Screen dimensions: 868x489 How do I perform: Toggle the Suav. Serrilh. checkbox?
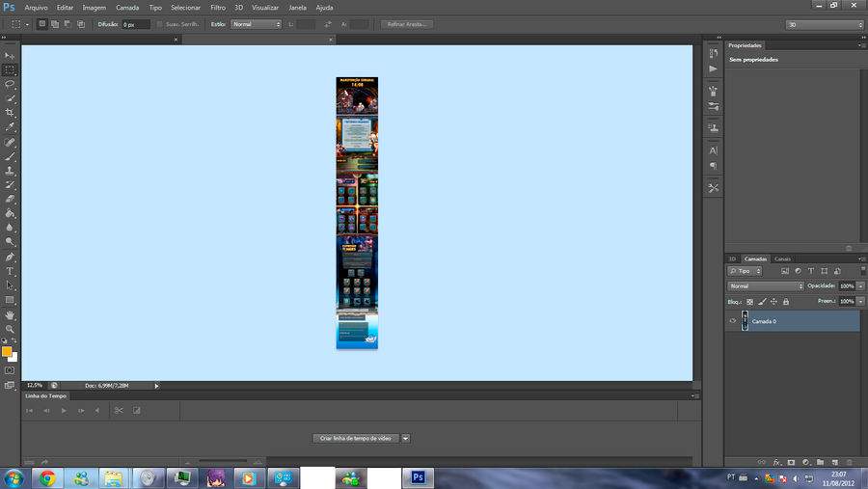[159, 24]
